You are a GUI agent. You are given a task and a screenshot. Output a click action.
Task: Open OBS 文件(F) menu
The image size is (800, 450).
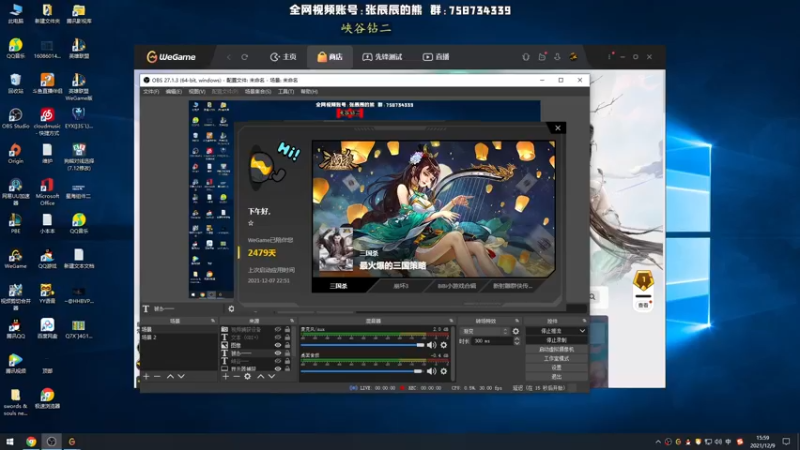(151, 92)
